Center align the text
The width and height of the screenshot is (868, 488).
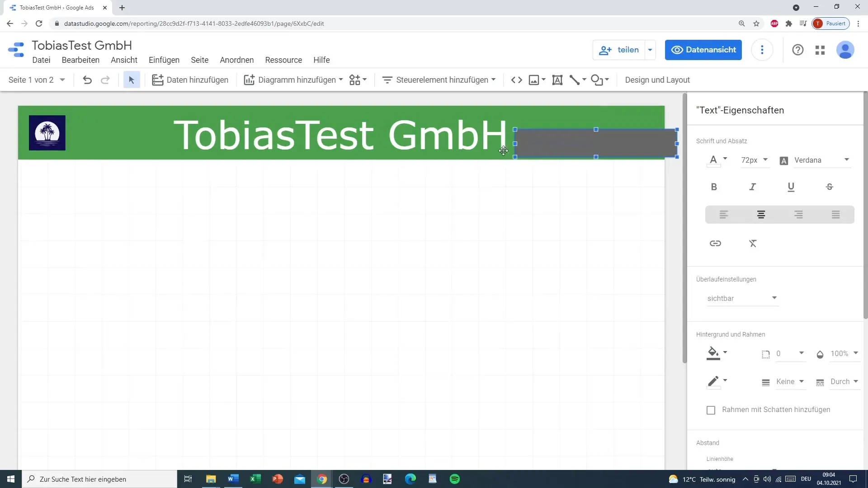click(761, 215)
